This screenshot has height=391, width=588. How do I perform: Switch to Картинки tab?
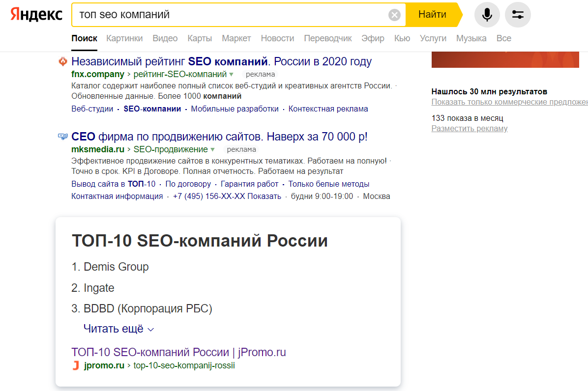(x=124, y=38)
